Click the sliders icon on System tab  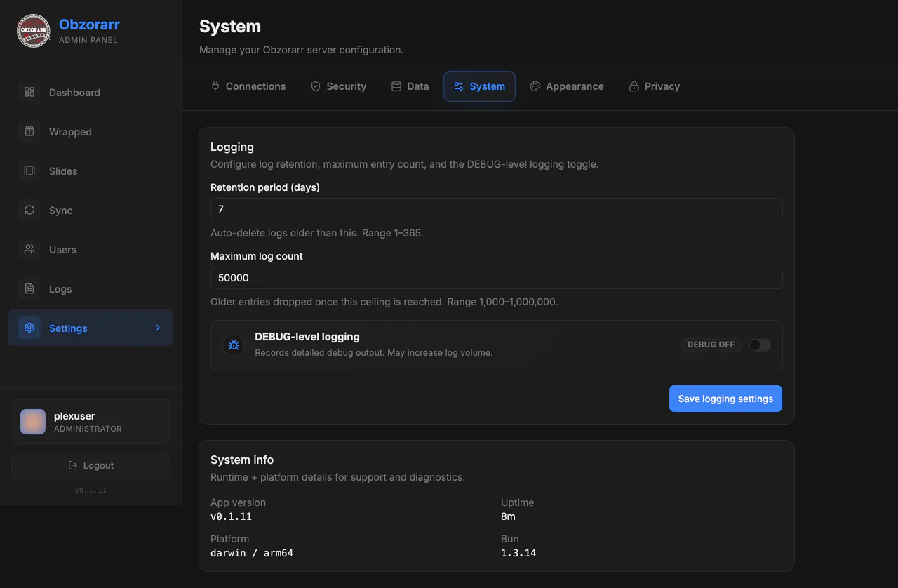click(x=459, y=86)
